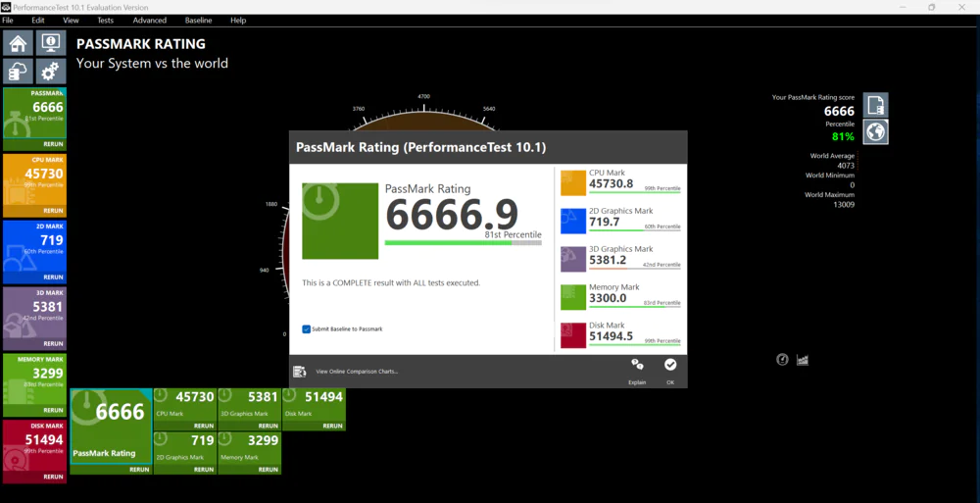980x503 pixels.
Task: Click the 3D Graphics Mark percentile bar
Action: [x=635, y=269]
